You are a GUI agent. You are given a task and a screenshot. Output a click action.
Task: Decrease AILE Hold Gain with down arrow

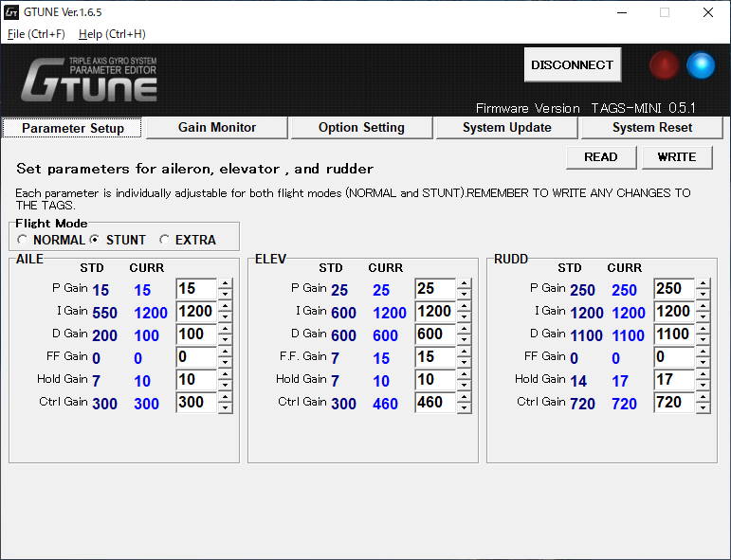coord(225,386)
